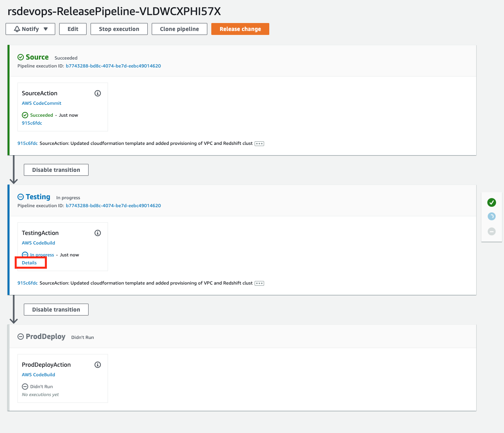Image resolution: width=504 pixels, height=433 pixels.
Task: Click 'No executions yet' text
Action: (40, 395)
